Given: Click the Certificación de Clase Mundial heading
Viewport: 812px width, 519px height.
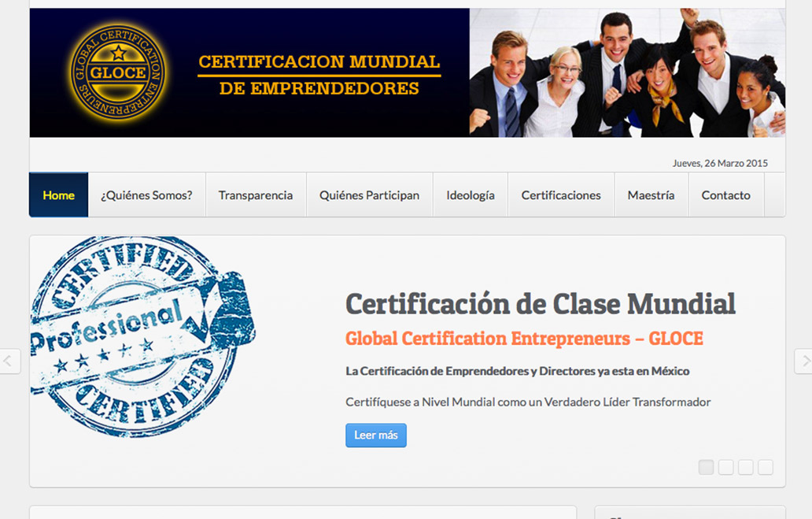Looking at the screenshot, I should [541, 304].
